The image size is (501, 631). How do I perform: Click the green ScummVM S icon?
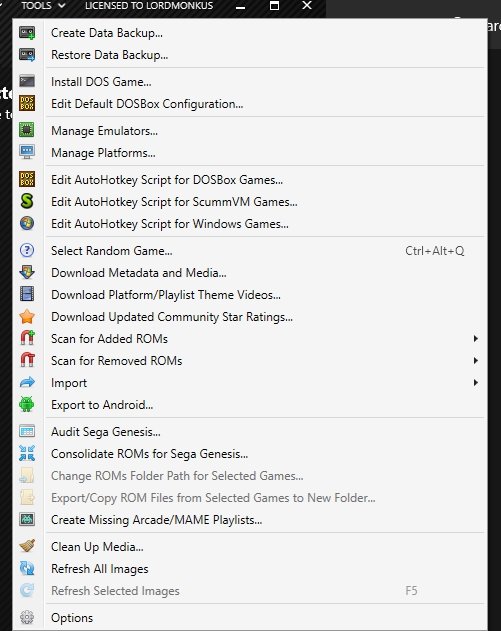(x=27, y=201)
